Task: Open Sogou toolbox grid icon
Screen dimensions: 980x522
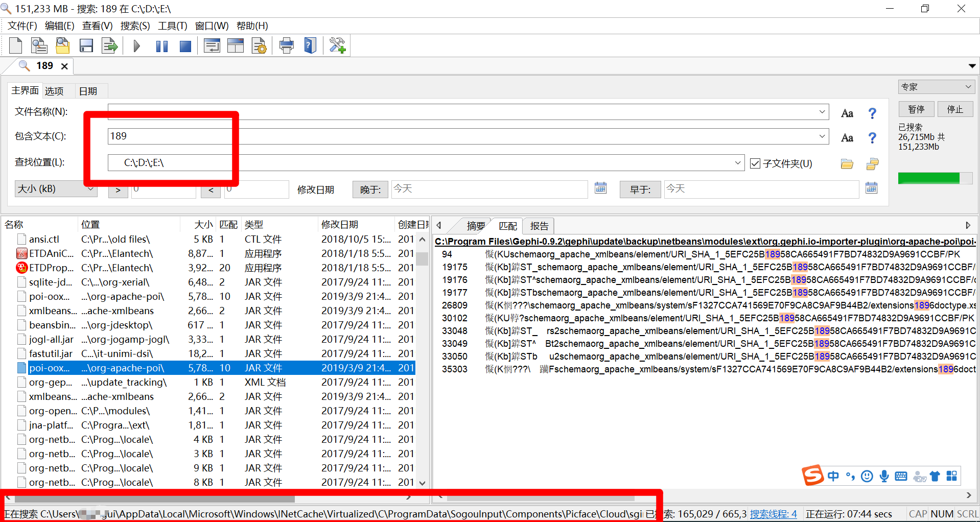Action: tap(951, 476)
